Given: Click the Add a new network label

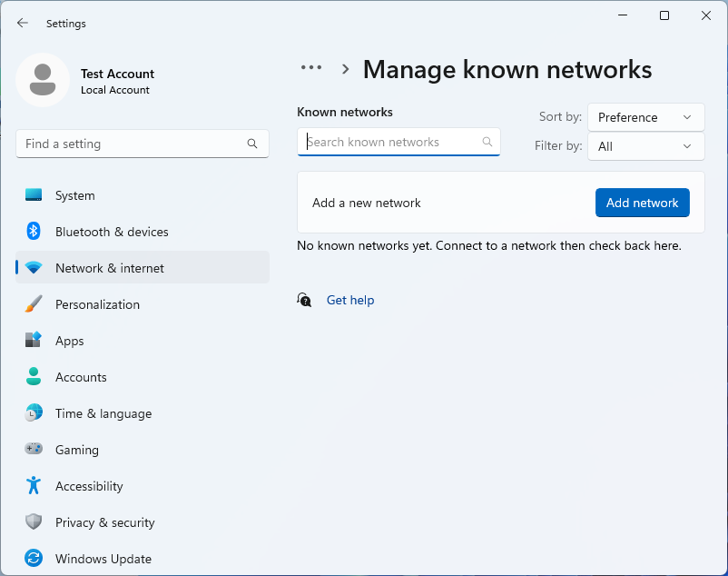Looking at the screenshot, I should tap(367, 203).
